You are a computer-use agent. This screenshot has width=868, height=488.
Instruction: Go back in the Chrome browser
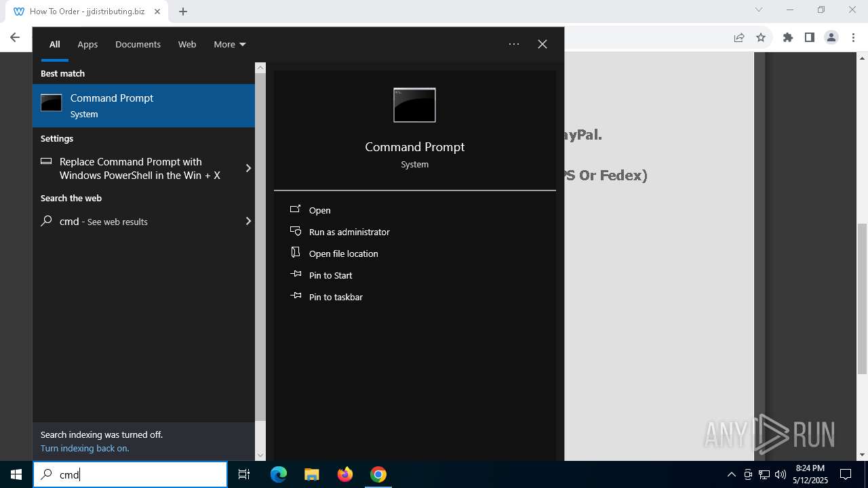pyautogui.click(x=15, y=37)
